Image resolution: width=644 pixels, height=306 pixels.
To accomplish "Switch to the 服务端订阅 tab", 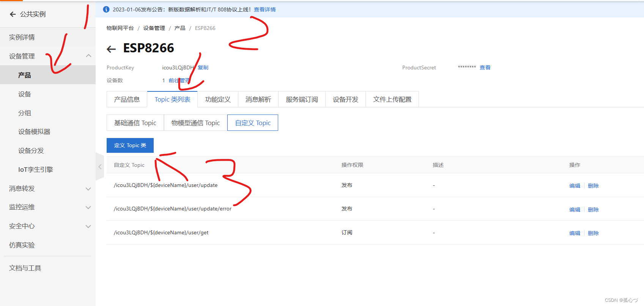I will click(302, 99).
